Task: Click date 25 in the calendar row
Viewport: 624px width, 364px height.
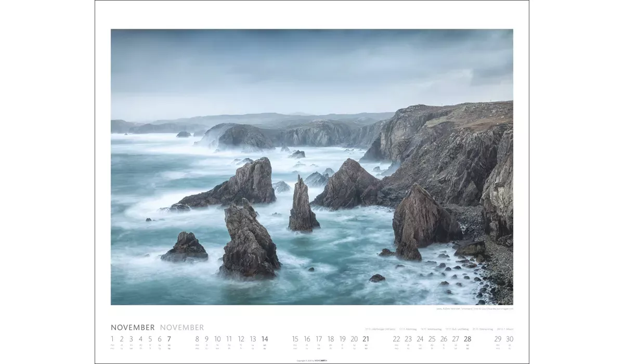Action: point(432,339)
